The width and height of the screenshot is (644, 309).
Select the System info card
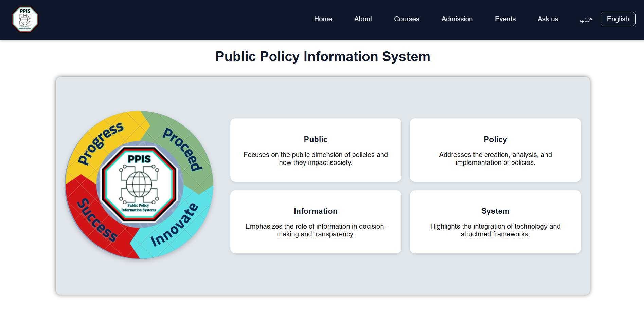pos(495,222)
